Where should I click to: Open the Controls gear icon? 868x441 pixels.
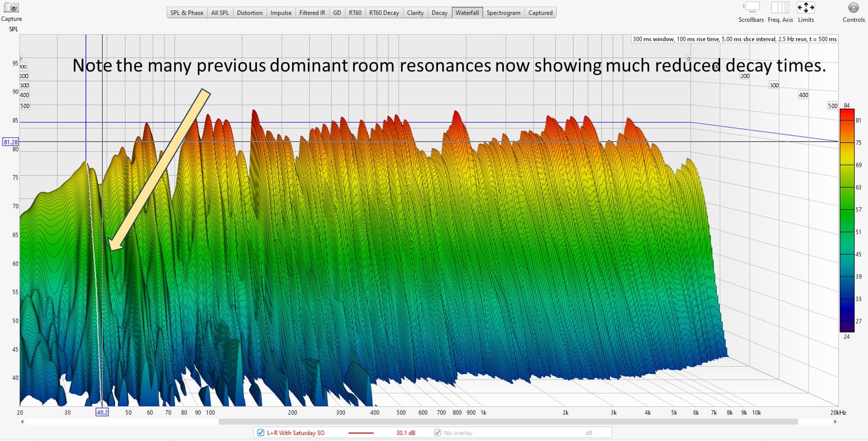853,7
